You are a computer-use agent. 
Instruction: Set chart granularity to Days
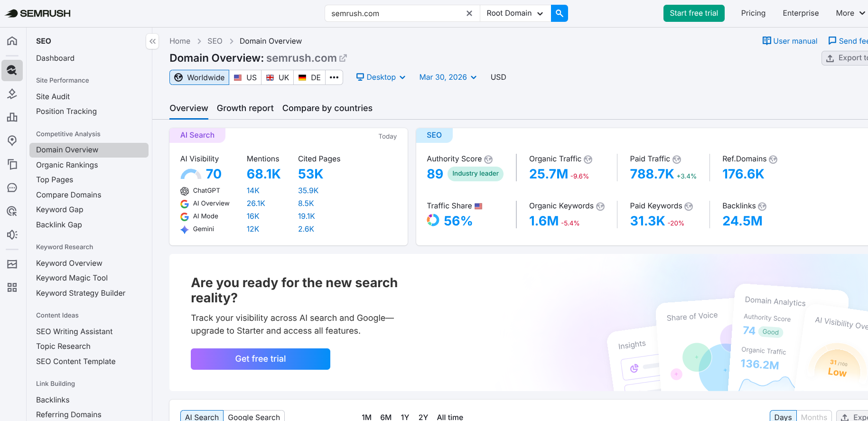point(783,417)
